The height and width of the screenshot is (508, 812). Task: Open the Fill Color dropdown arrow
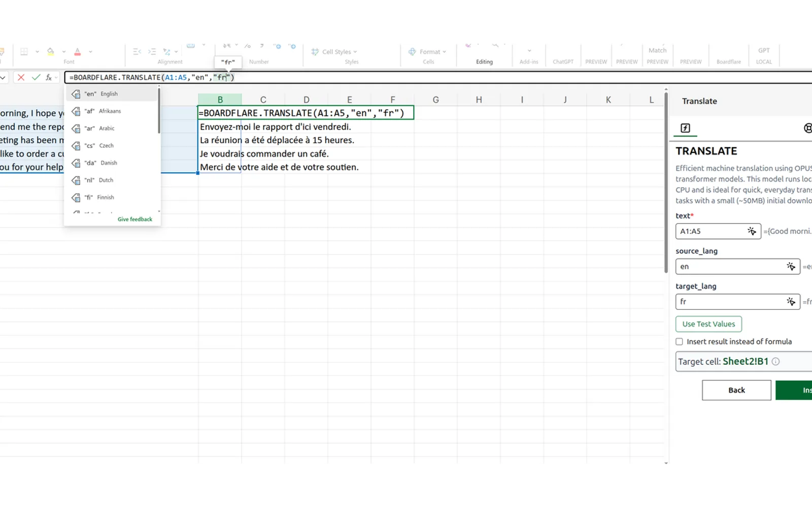(63, 51)
